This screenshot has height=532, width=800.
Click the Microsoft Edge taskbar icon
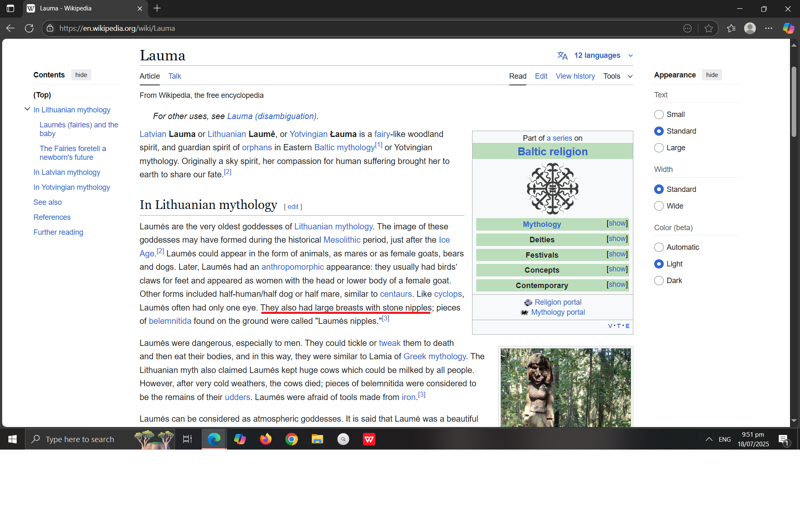(214, 439)
